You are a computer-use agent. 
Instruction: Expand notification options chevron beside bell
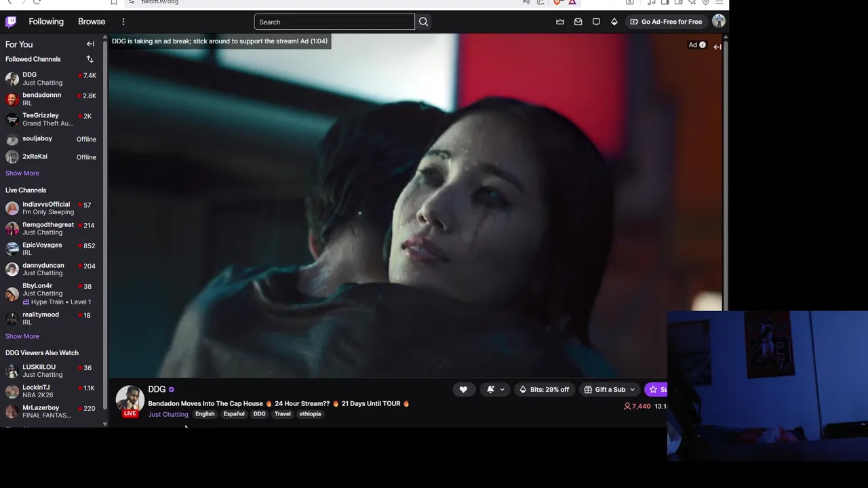point(502,390)
